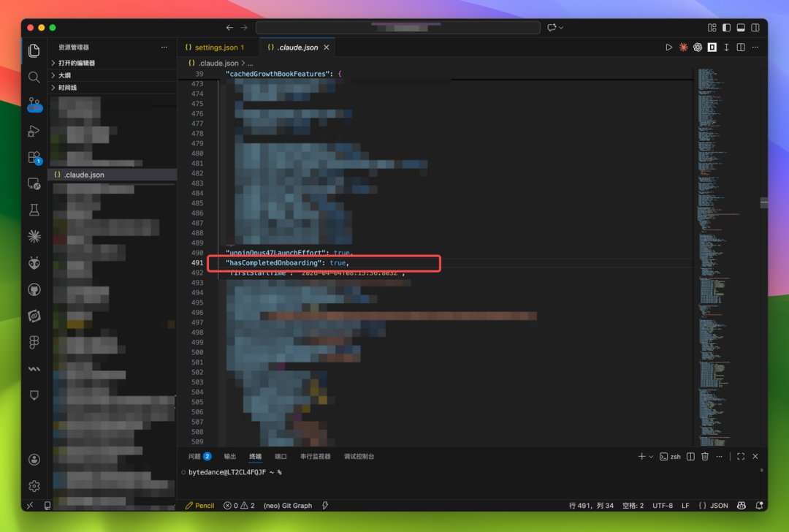Create new terminal with plus icon
The height and width of the screenshot is (532, 789).
tap(641, 457)
